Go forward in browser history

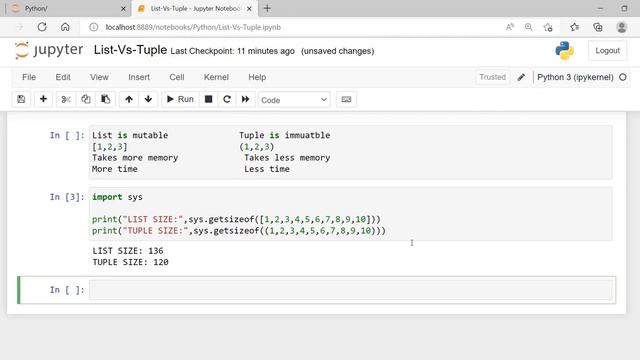click(x=20, y=27)
